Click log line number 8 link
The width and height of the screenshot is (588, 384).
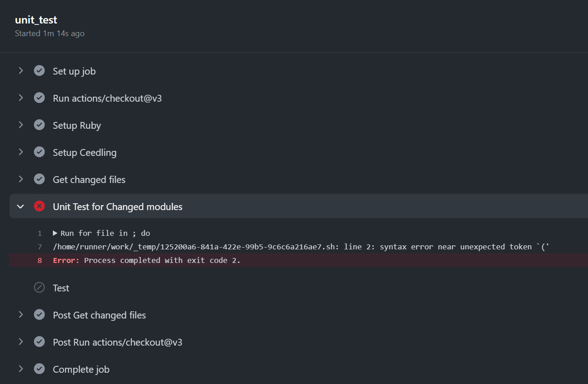tap(40, 260)
